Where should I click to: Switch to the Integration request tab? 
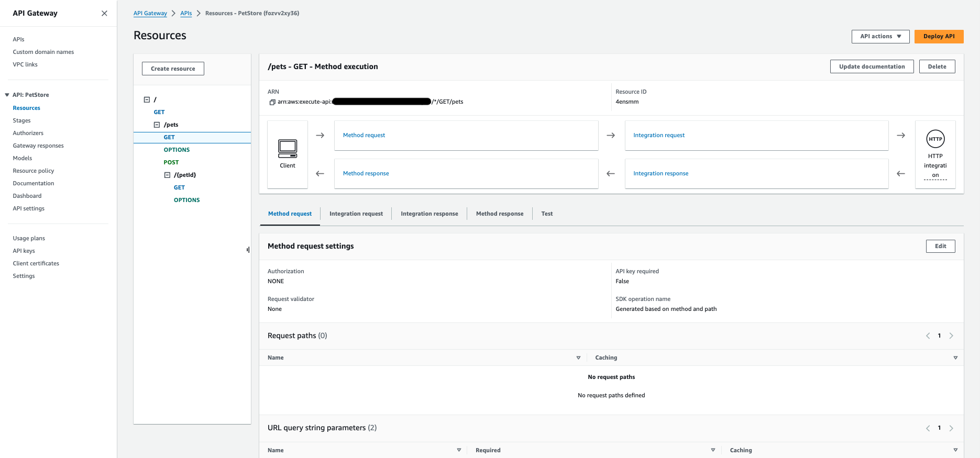click(x=356, y=214)
